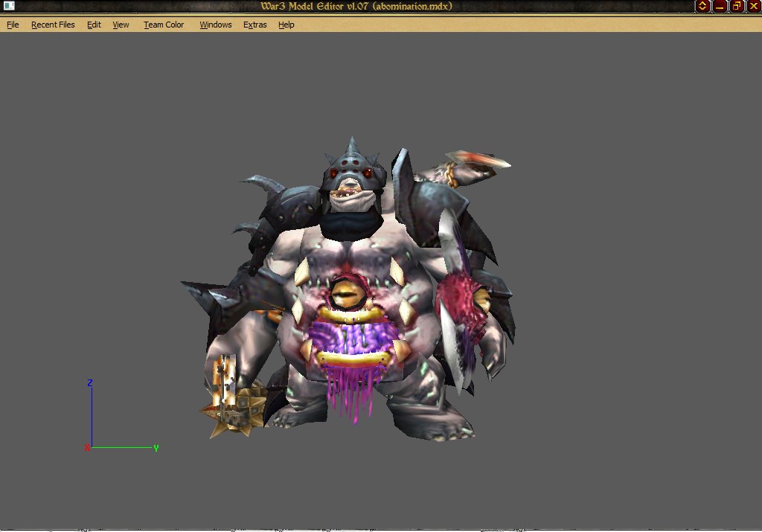
Task: Open the View menu
Action: tap(121, 25)
